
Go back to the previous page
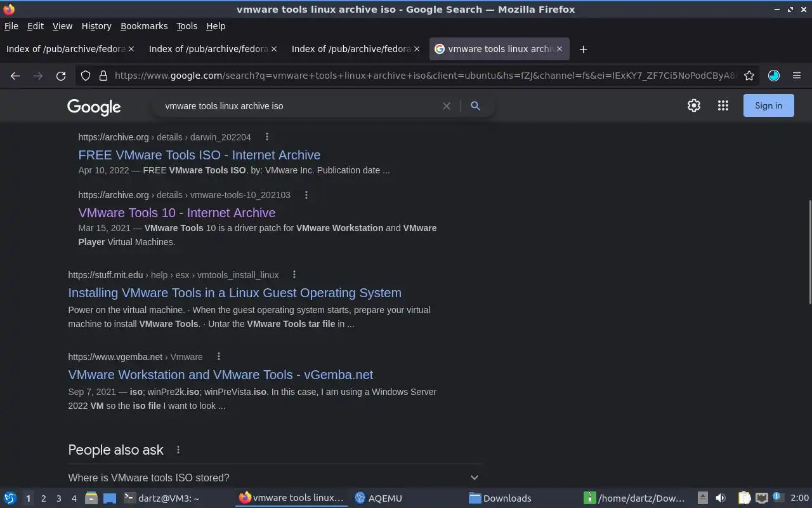tap(15, 76)
